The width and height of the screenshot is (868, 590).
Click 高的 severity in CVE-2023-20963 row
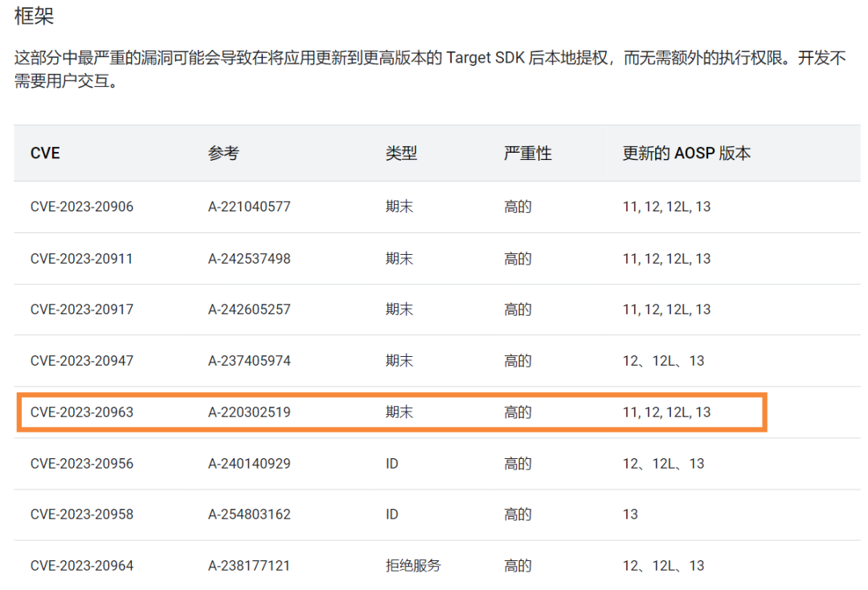click(x=518, y=412)
